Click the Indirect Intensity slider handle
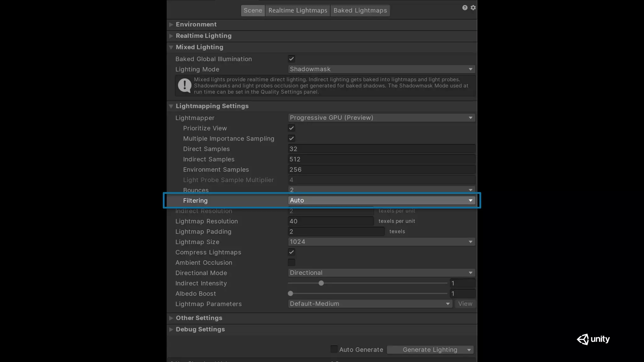644x362 pixels. tap(321, 283)
